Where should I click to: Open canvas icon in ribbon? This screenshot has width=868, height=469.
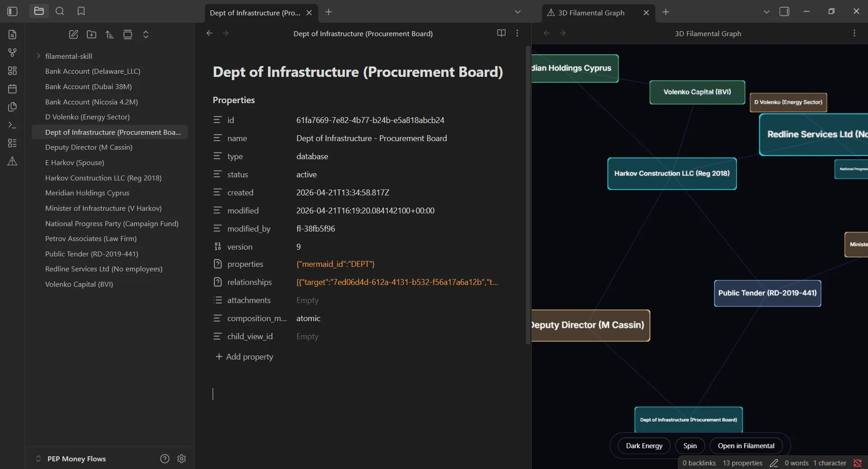click(x=12, y=71)
